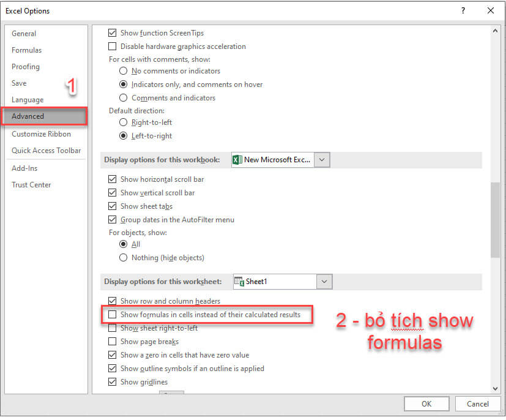Click the Sheet1 worksheet icon
The height and width of the screenshot is (420, 506).
pos(239,282)
